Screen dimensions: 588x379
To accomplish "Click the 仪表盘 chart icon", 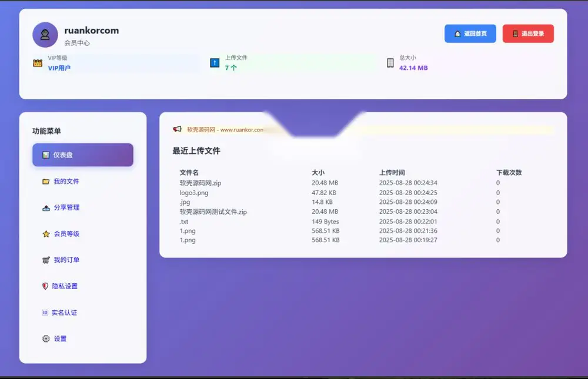I will 46,155.
